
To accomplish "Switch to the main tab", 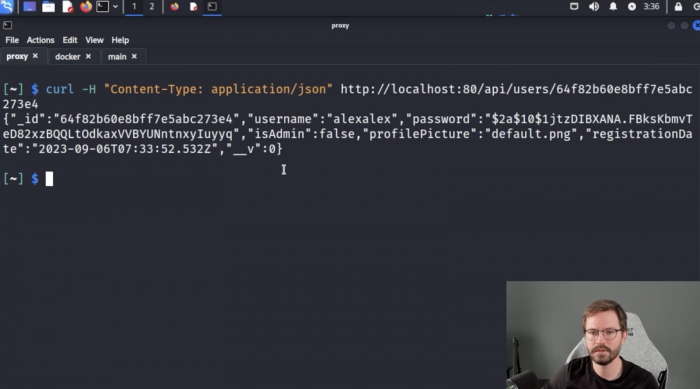I will [117, 57].
